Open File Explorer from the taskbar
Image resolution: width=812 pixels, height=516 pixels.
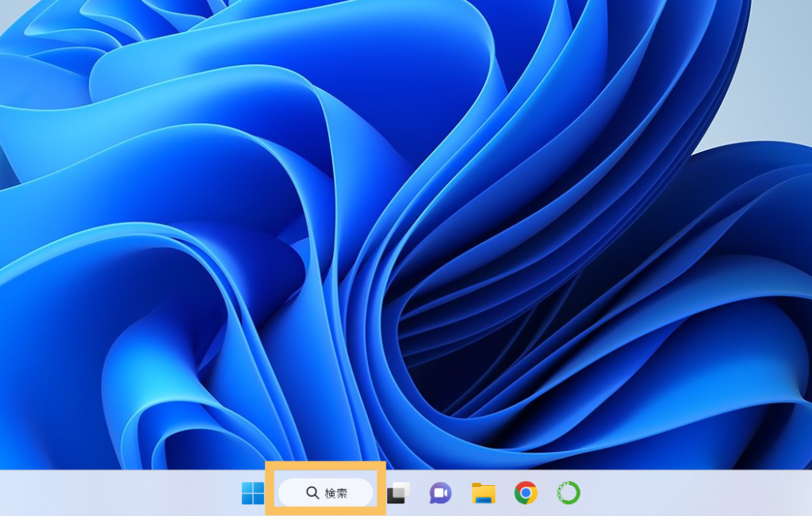(x=483, y=493)
